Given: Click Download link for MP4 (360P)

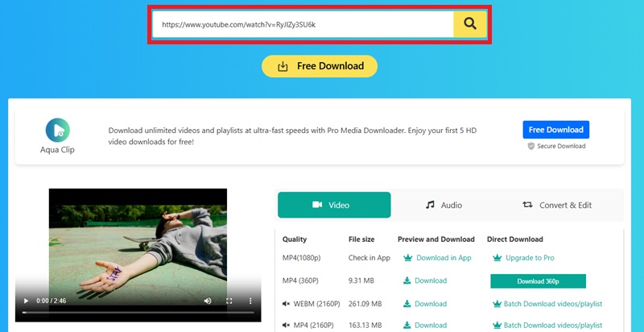Looking at the screenshot, I should coord(431,280).
